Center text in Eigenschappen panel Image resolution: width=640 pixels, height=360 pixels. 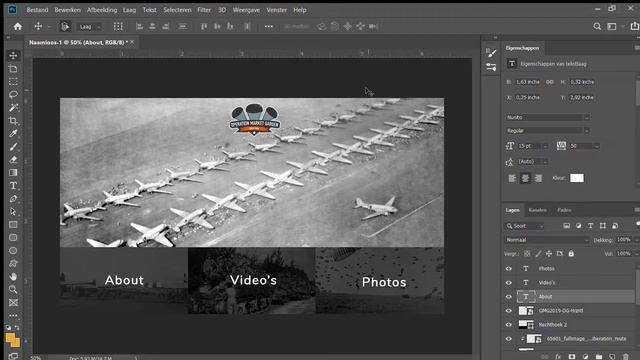click(x=525, y=178)
